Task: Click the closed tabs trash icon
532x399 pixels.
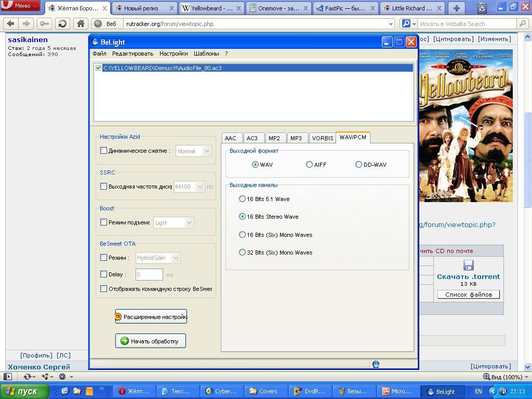Action: click(482, 8)
